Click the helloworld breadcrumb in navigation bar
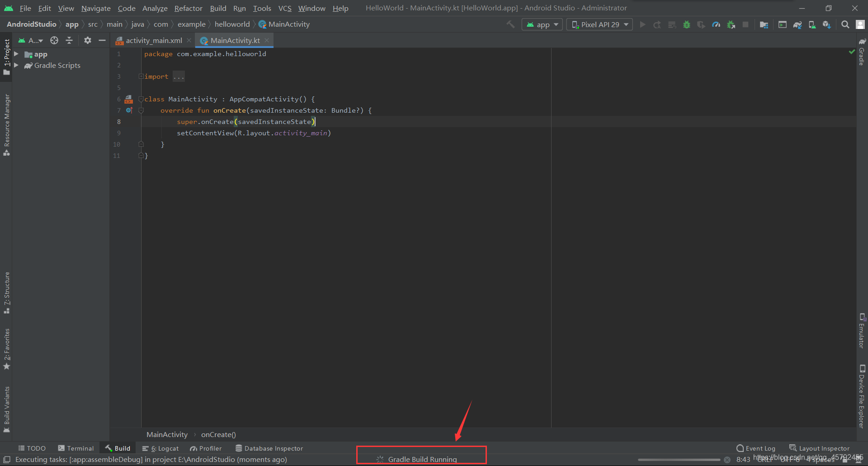Image resolution: width=868 pixels, height=466 pixels. coord(232,24)
